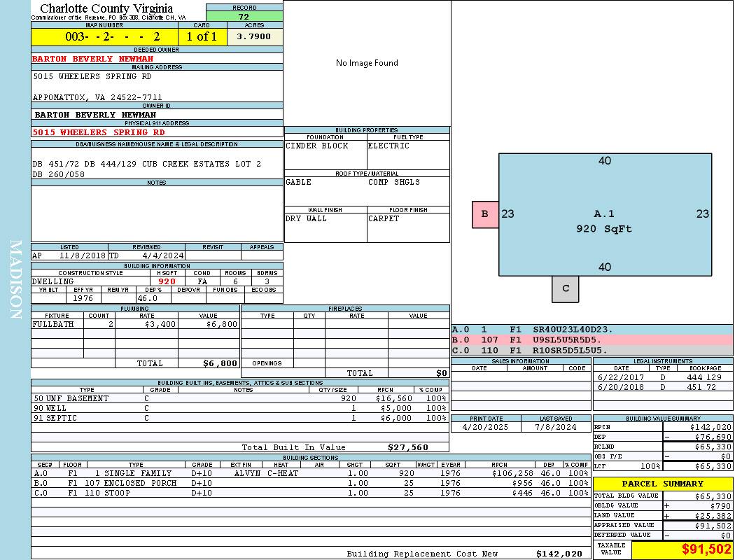Select the CINDER BLOCK foundation value
The width and height of the screenshot is (735, 560).
(x=316, y=146)
